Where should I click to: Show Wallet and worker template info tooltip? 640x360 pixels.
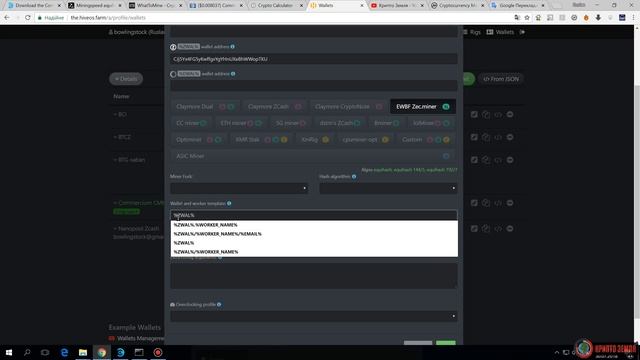point(229,203)
